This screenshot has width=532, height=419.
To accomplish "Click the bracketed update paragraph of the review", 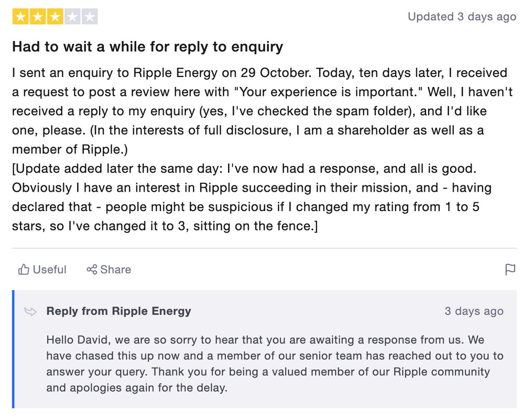I will [x=252, y=197].
